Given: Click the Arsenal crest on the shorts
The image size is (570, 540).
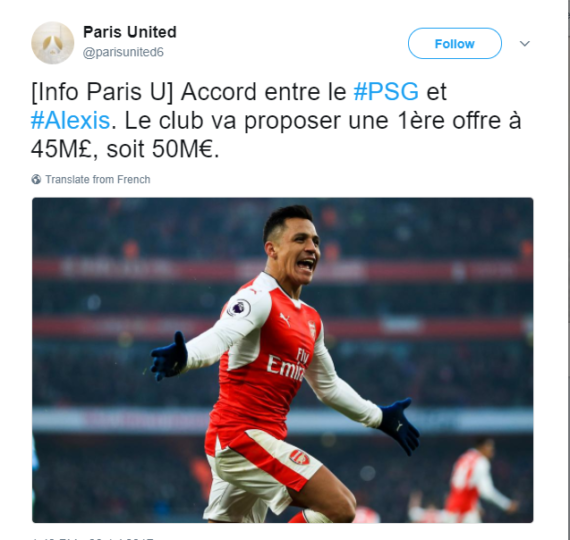Looking at the screenshot, I should click(x=299, y=457).
